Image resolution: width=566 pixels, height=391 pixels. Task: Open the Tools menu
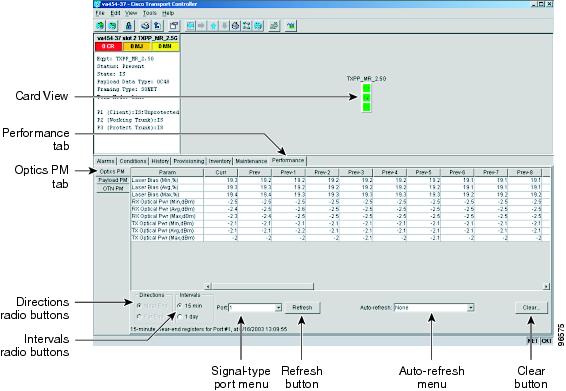149,13
